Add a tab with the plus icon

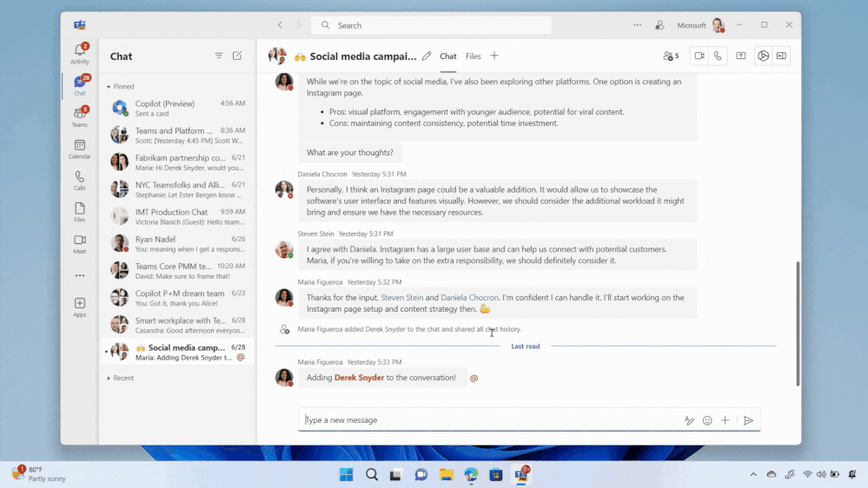[x=494, y=56]
